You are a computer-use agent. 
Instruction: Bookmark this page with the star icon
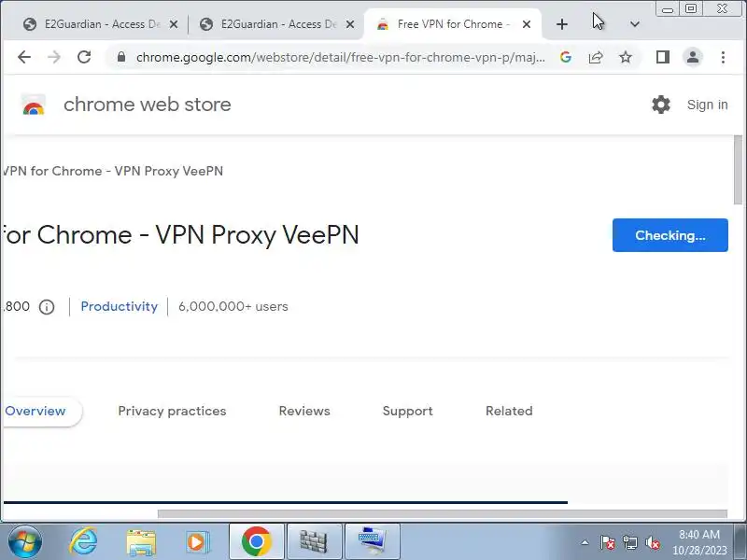625,58
